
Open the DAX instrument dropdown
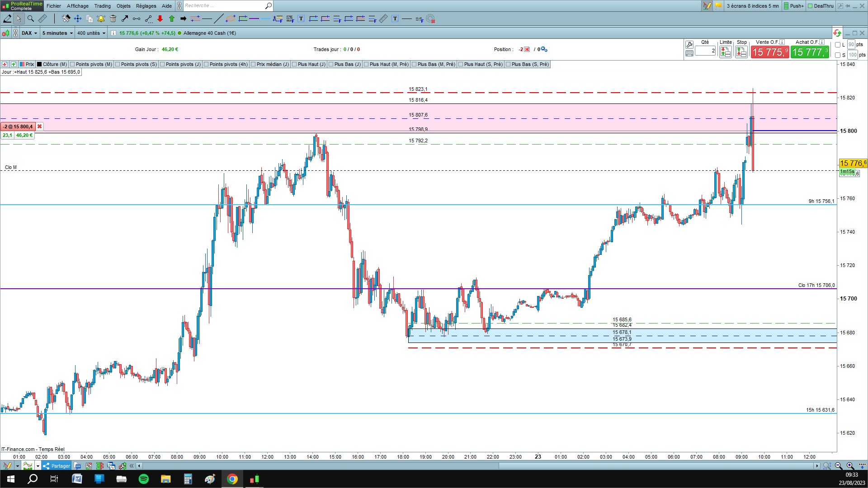(30, 33)
